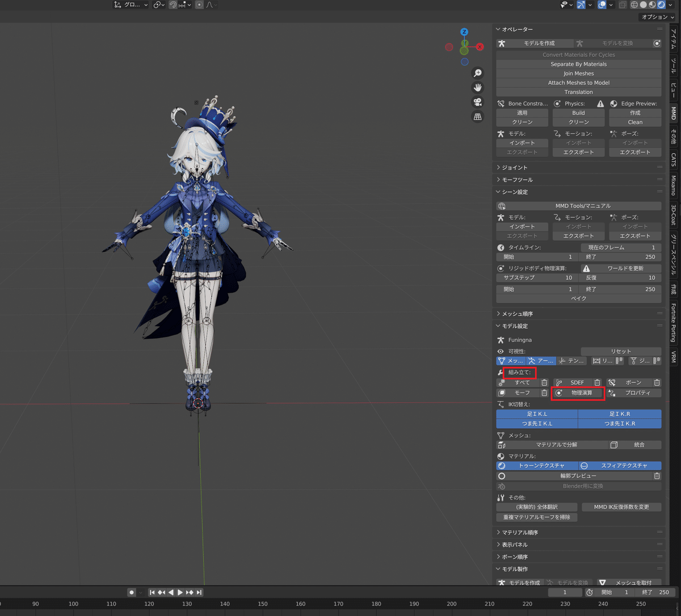Select rendered shading mode icon

coord(662,5)
